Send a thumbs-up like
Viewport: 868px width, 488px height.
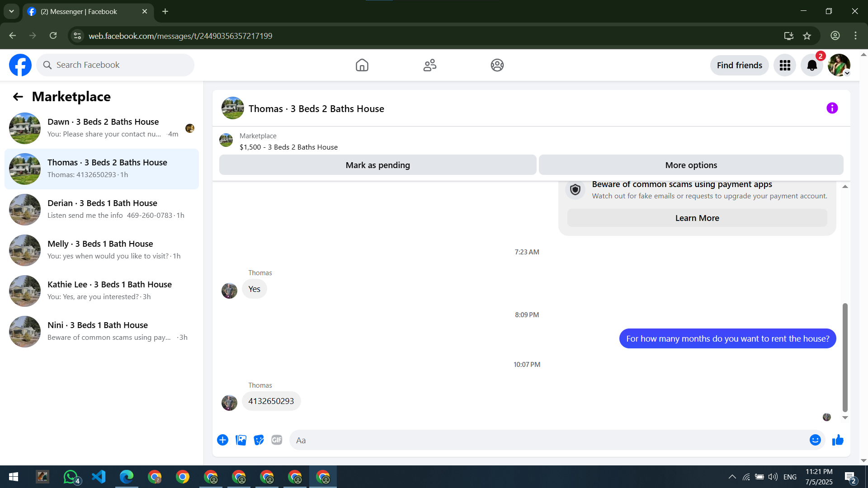[838, 440]
